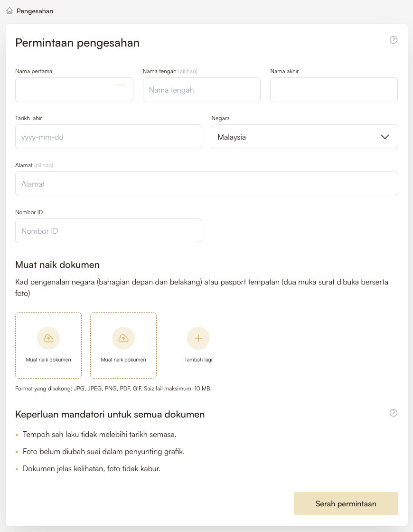Click the first cloud upload icon
This screenshot has height=532, width=413.
click(x=48, y=338)
